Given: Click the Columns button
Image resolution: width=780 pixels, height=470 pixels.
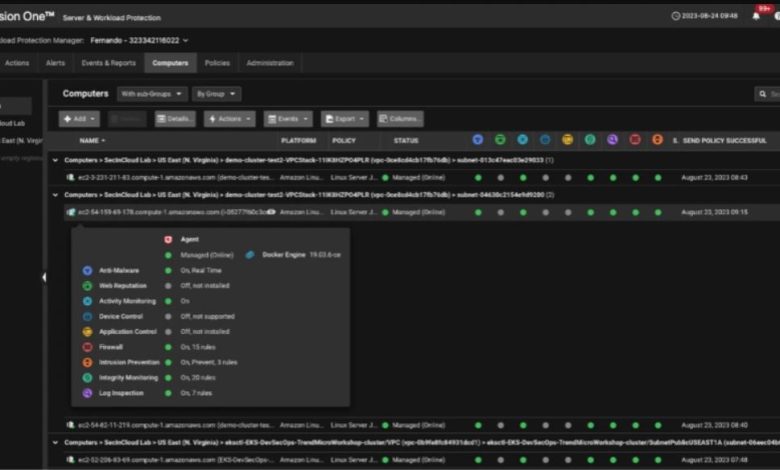Looking at the screenshot, I should 400,119.
